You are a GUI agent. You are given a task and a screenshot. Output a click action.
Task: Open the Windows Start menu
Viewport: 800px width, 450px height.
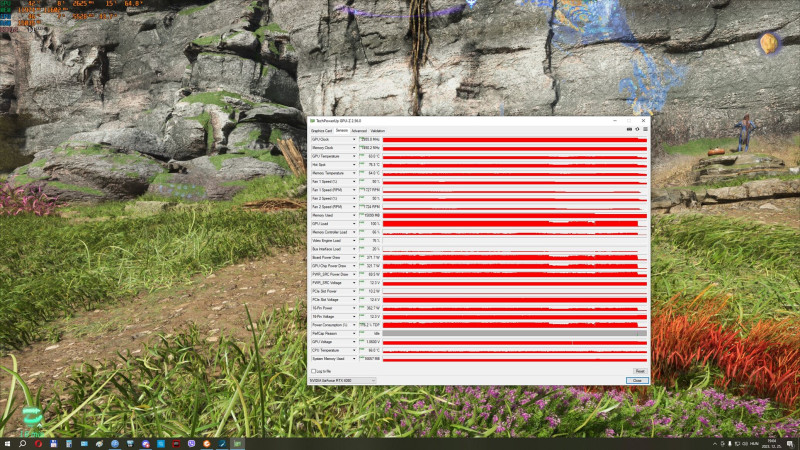click(x=7, y=444)
